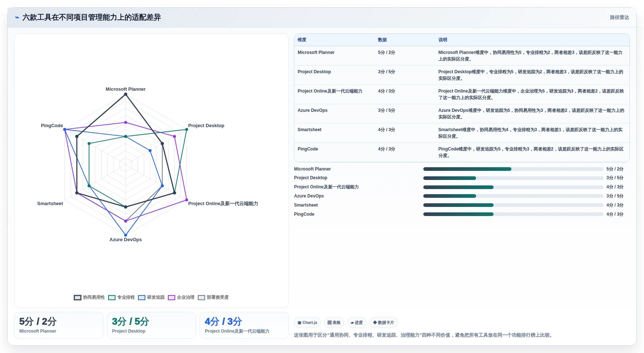Click the 数据 column header
The height and width of the screenshot is (353, 644).
pyautogui.click(x=382, y=40)
